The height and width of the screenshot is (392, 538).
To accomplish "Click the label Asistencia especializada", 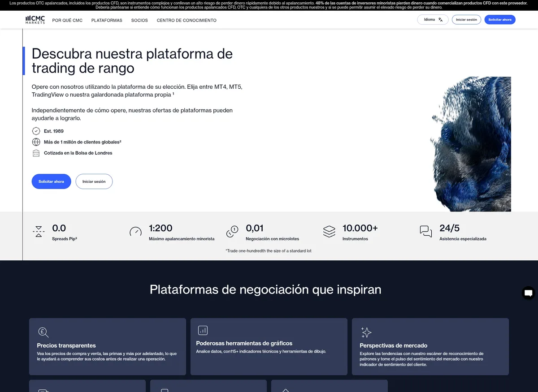I will click(463, 239).
